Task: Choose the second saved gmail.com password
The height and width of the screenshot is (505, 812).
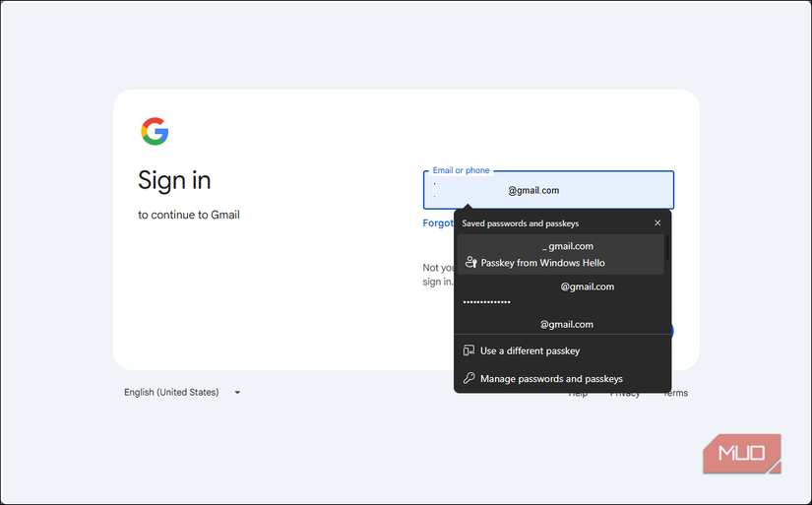Action: point(560,293)
